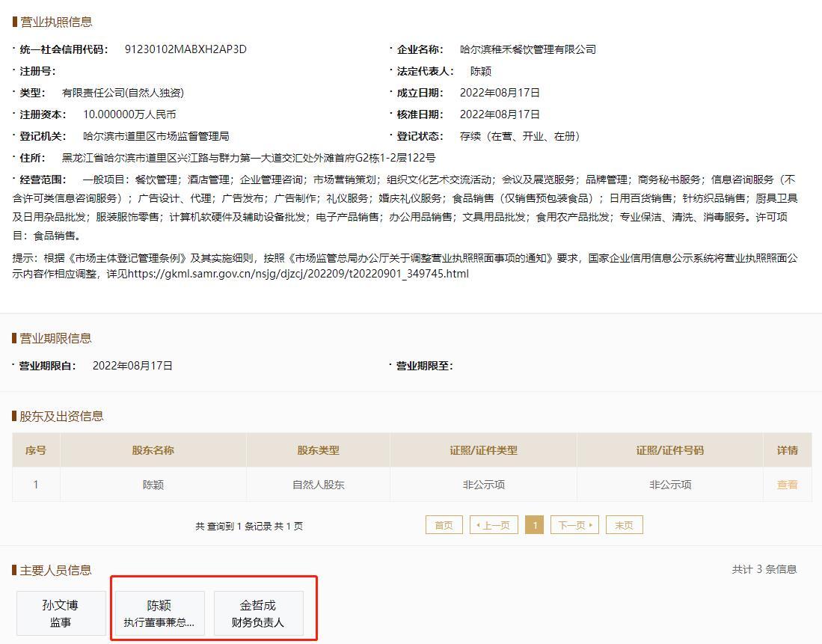Click the 股东类型 column header

point(318,450)
